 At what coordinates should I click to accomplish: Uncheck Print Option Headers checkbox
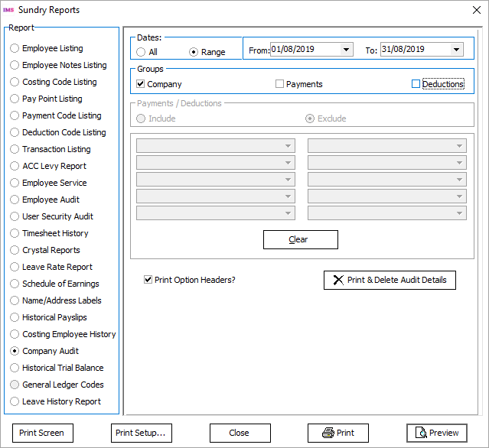tap(148, 280)
